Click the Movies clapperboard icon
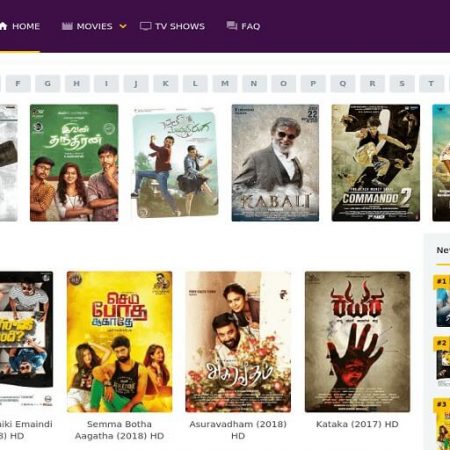 pos(67,26)
